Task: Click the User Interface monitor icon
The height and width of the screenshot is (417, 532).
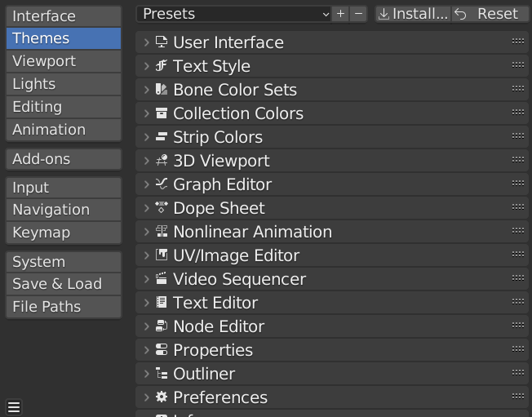Action: click(162, 42)
